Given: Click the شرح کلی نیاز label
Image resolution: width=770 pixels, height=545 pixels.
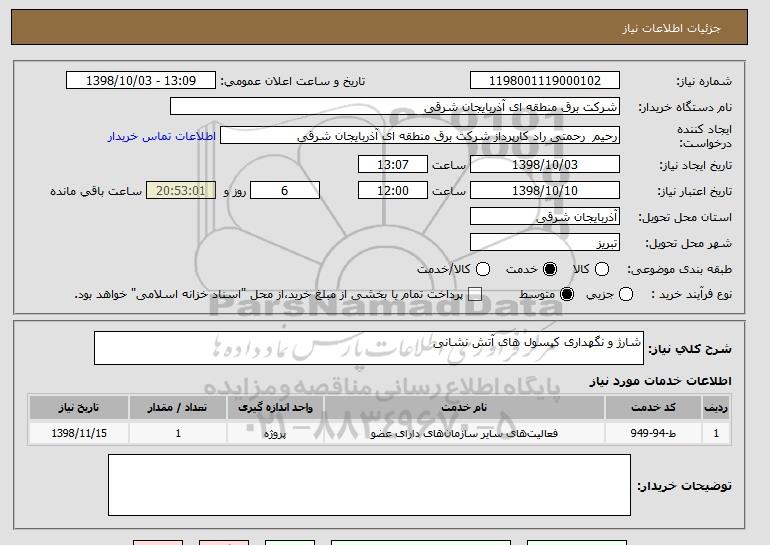Looking at the screenshot, I should [690, 349].
